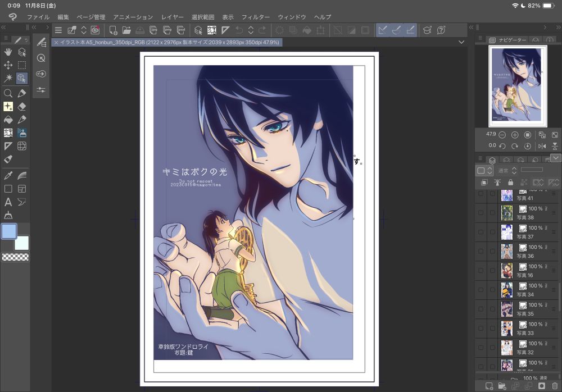562x392 pixels.
Task: Open the undo/redo stepper in the toolbar
Action: (x=251, y=30)
